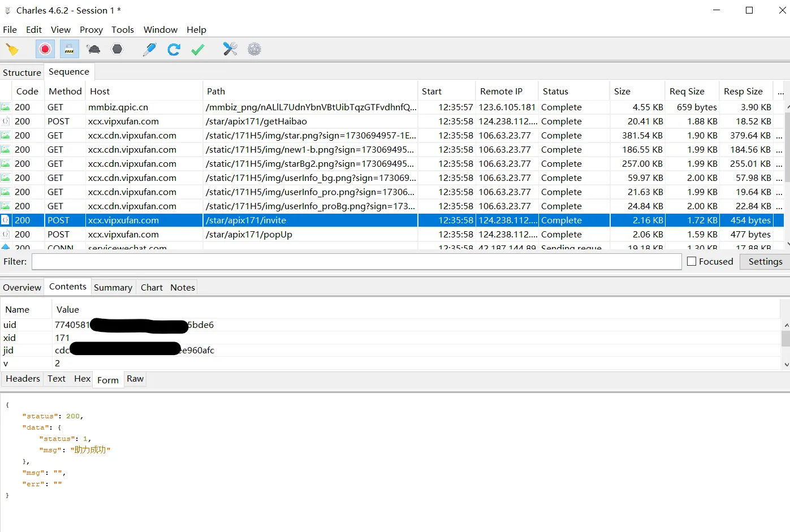Image resolution: width=790 pixels, height=532 pixels.
Task: Toggle turtle Throttling icon
Action: pyautogui.click(x=93, y=49)
